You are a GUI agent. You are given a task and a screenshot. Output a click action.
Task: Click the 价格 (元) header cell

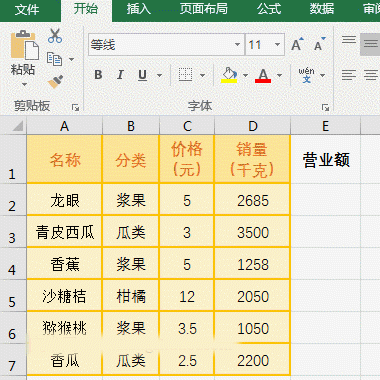click(x=187, y=159)
